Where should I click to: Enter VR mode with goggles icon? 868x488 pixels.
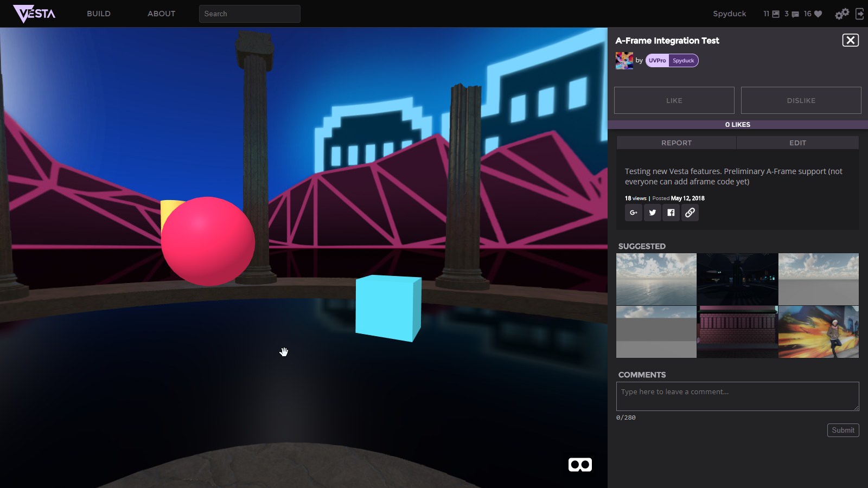pyautogui.click(x=580, y=465)
